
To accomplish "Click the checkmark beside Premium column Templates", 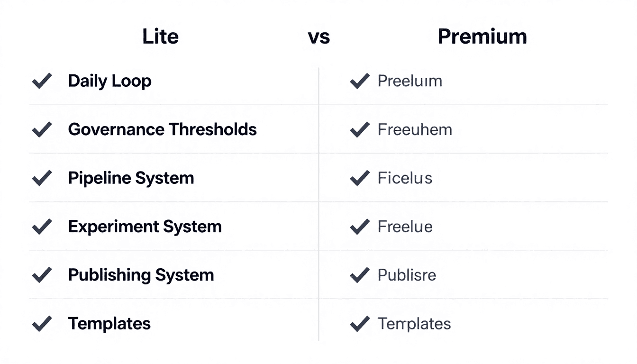I will (x=359, y=324).
